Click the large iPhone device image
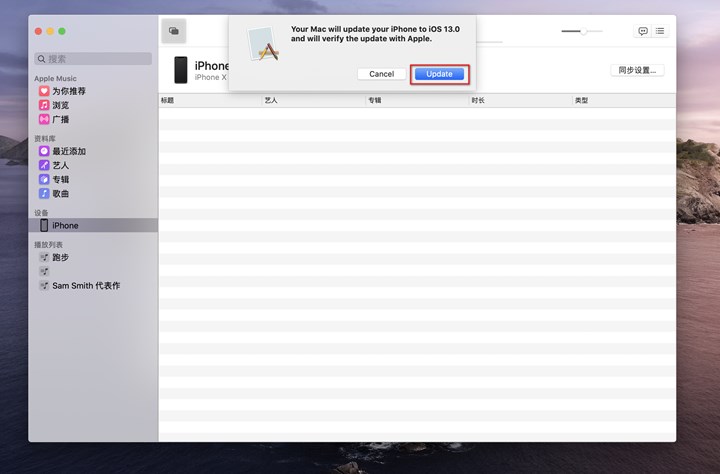Image resolution: width=720 pixels, height=474 pixels. tap(181, 70)
